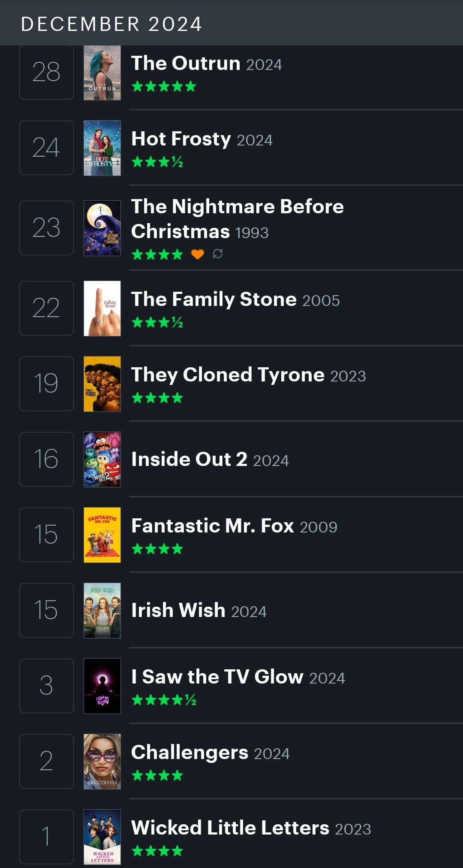
Task: Open Wicked Little Letters film title
Action: 230,828
